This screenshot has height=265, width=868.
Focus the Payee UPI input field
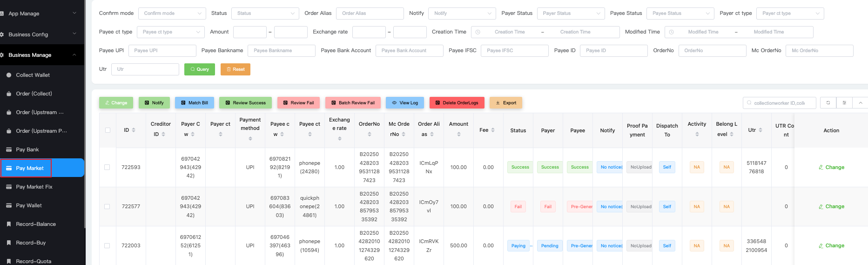point(162,51)
